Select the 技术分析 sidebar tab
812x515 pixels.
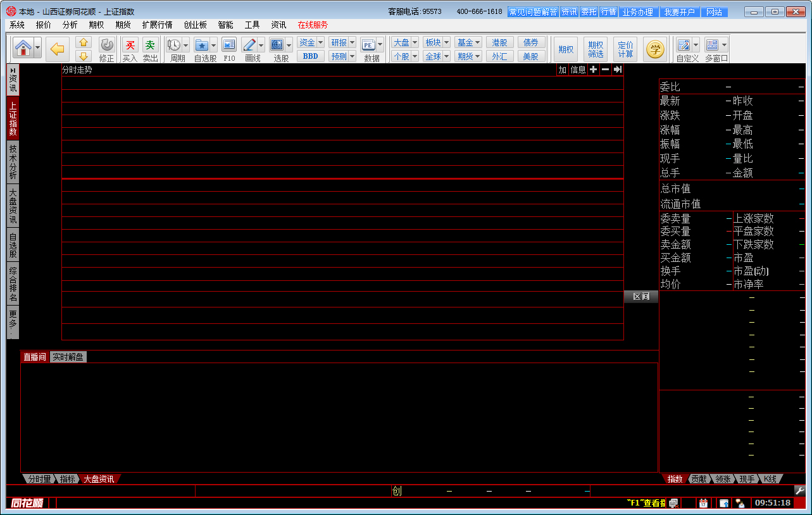click(x=13, y=161)
